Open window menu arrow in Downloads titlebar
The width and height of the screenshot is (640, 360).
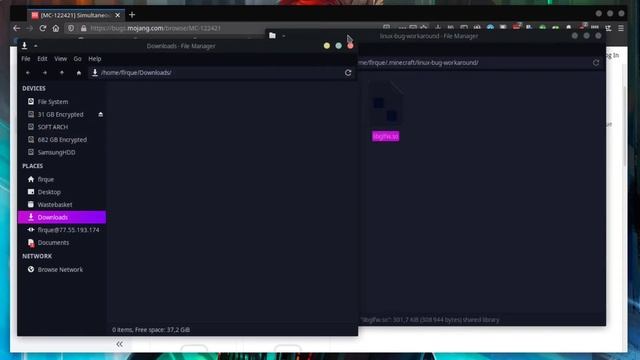[36, 46]
